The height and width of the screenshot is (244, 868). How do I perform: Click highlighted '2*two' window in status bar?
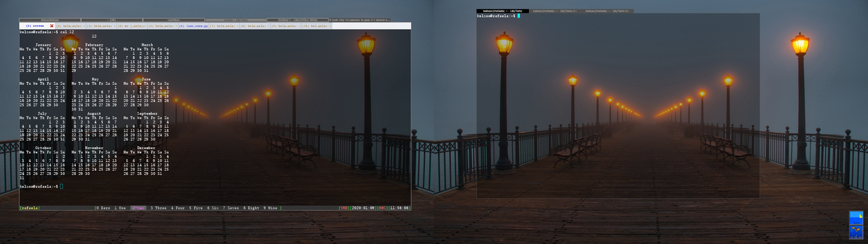[138, 208]
